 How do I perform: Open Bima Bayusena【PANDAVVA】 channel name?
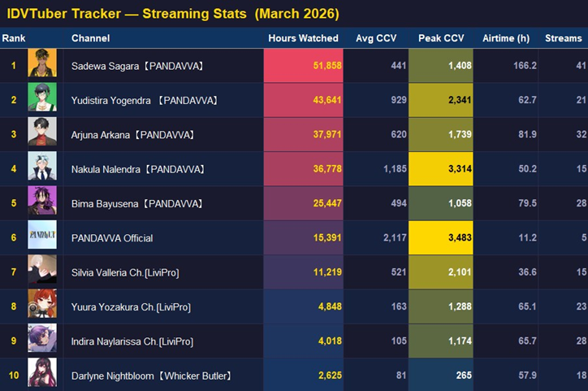click(x=137, y=204)
